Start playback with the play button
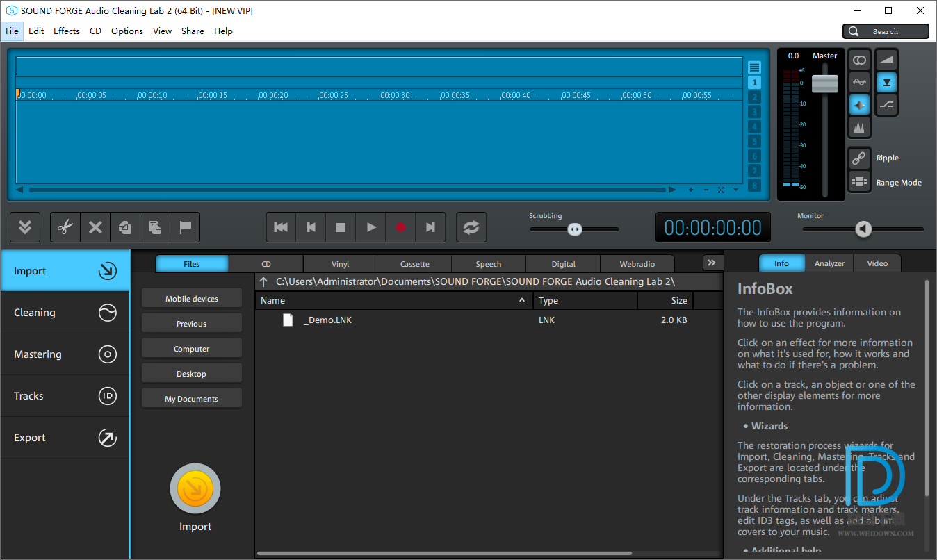The width and height of the screenshot is (937, 560). (370, 227)
